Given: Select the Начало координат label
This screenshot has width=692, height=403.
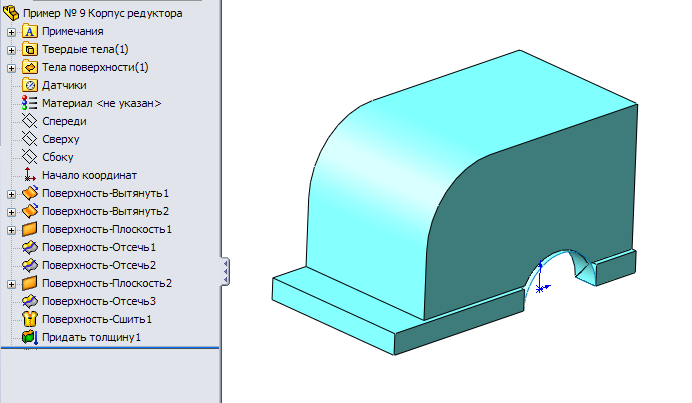Looking at the screenshot, I should [89, 175].
